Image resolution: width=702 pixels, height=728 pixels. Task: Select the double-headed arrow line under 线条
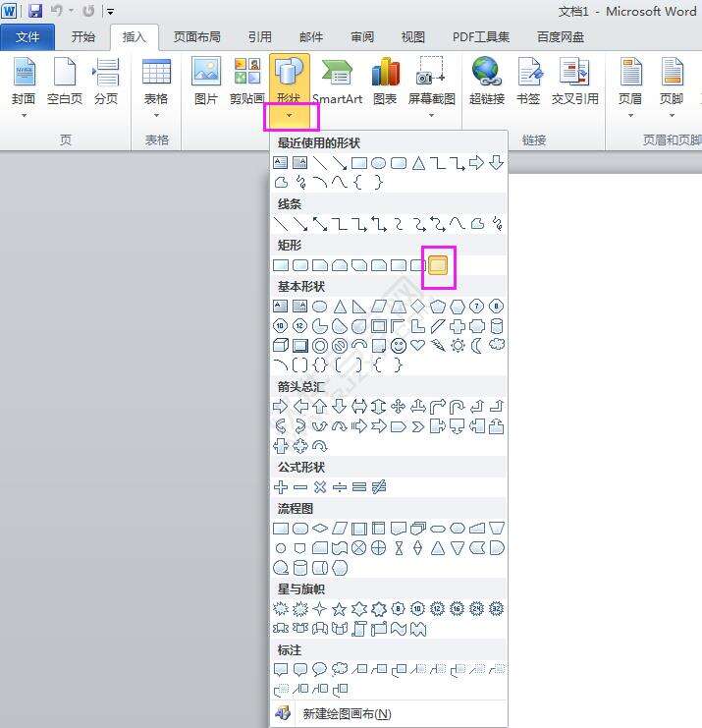[x=320, y=224]
